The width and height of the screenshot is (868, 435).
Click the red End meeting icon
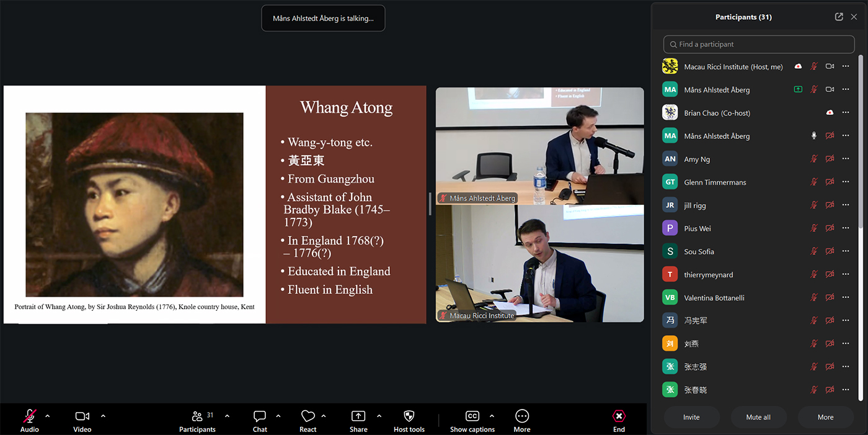pos(619,416)
